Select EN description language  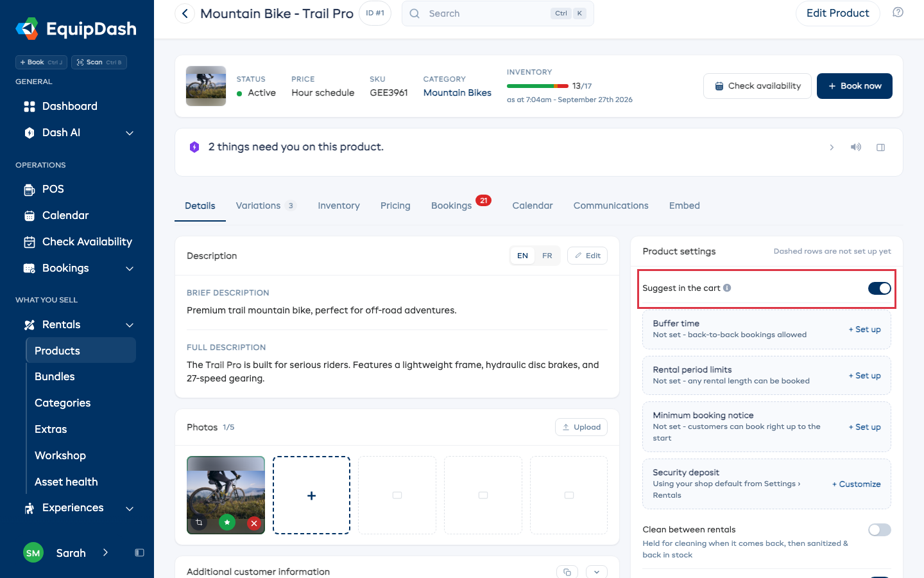click(x=522, y=256)
